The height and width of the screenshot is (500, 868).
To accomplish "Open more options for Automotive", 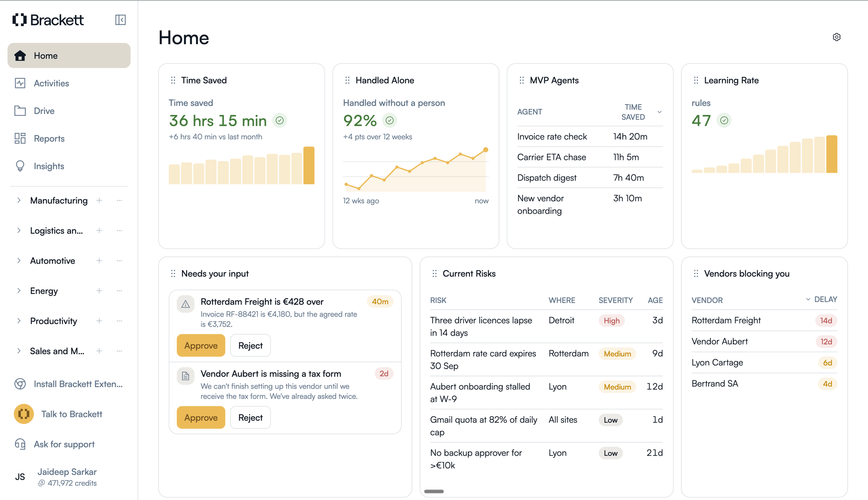I will (119, 261).
